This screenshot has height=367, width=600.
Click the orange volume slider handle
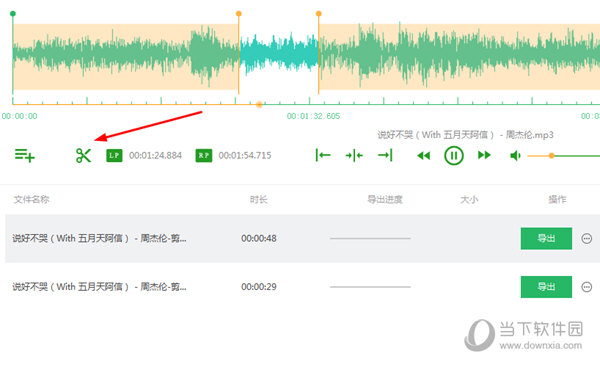[x=551, y=155]
